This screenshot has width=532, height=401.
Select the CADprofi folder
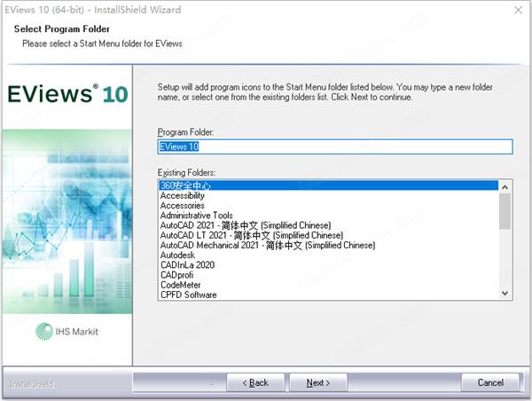(328, 275)
